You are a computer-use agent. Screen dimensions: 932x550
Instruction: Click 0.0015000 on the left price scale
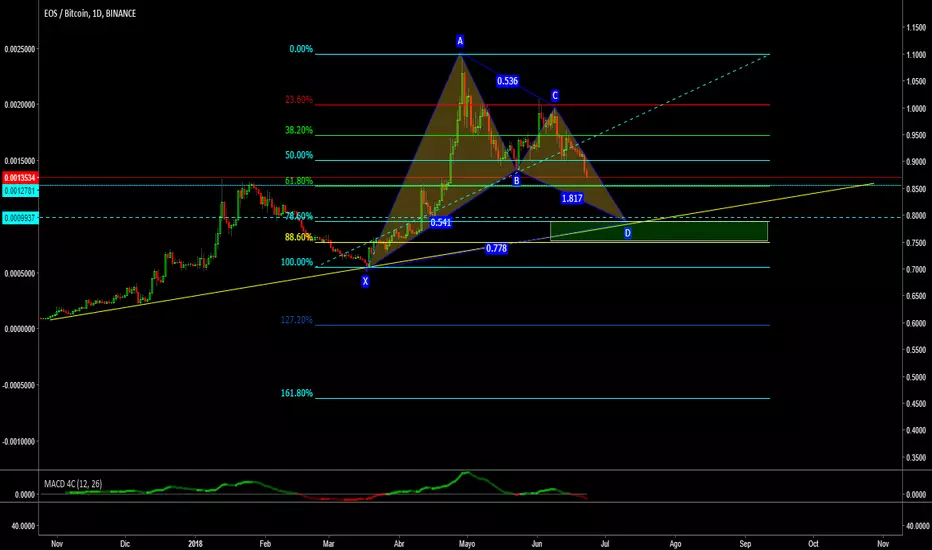[20, 161]
